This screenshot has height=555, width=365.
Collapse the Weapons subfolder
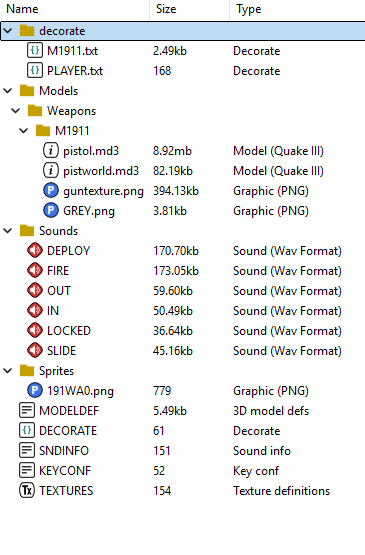coord(16,111)
